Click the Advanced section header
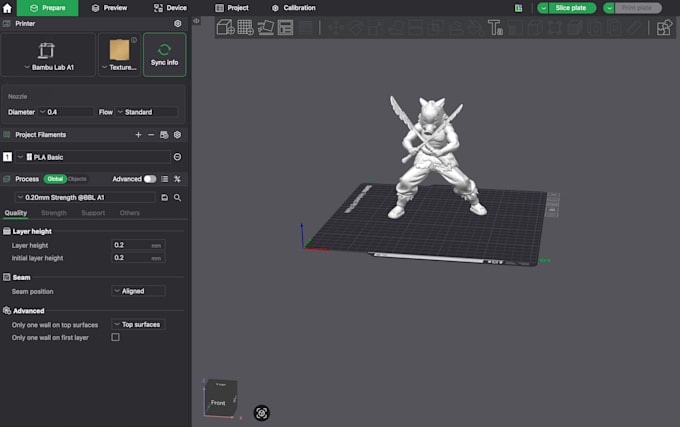Screen dimensions: 680x427 [29, 311]
